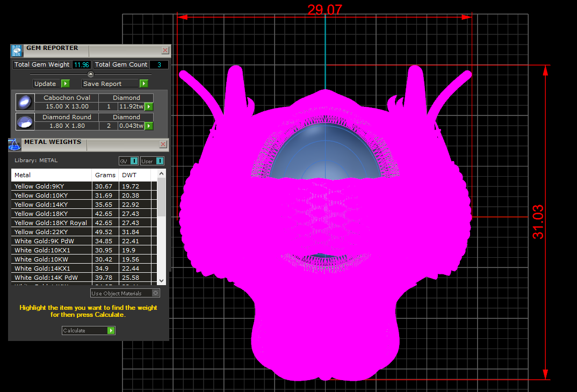Image resolution: width=577 pixels, height=392 pixels.
Task: Click the Metal Weights scale icon
Action: point(15,144)
